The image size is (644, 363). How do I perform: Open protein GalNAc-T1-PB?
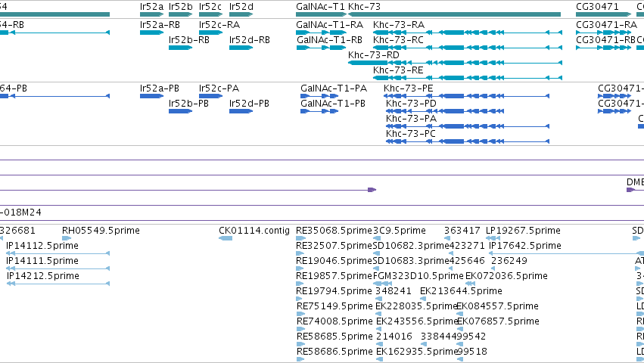(333, 104)
